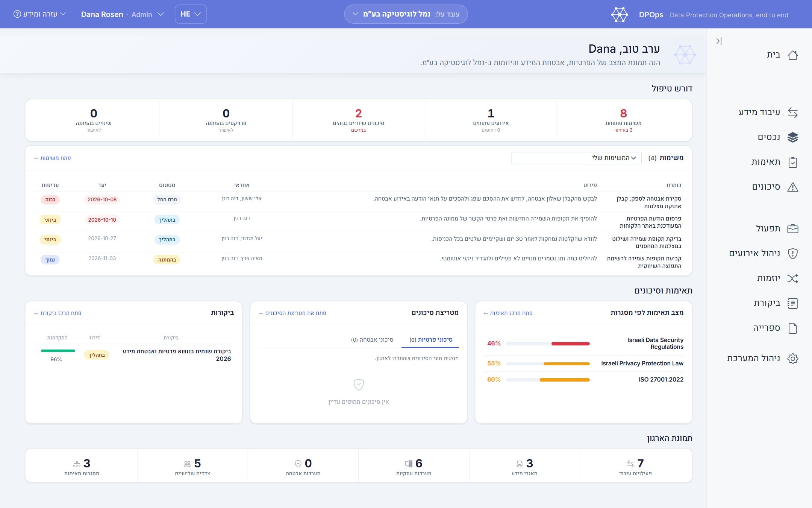Image resolution: width=812 pixels, height=508 pixels.
Task: Click the Israeli Data Security Regulations 46% bar
Action: pos(548,344)
